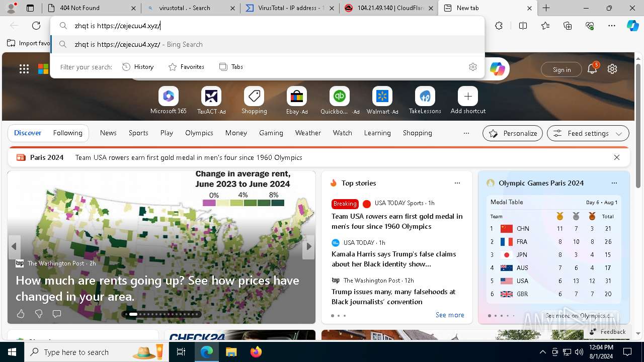644x362 pixels.
Task: Select the Bing Search suggestion
Action: click(x=268, y=44)
